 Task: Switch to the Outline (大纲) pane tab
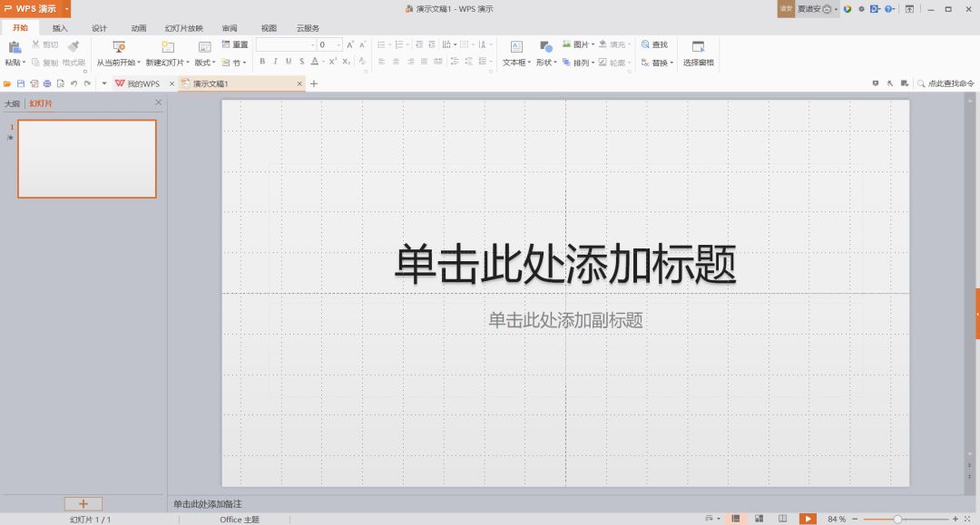[x=12, y=103]
